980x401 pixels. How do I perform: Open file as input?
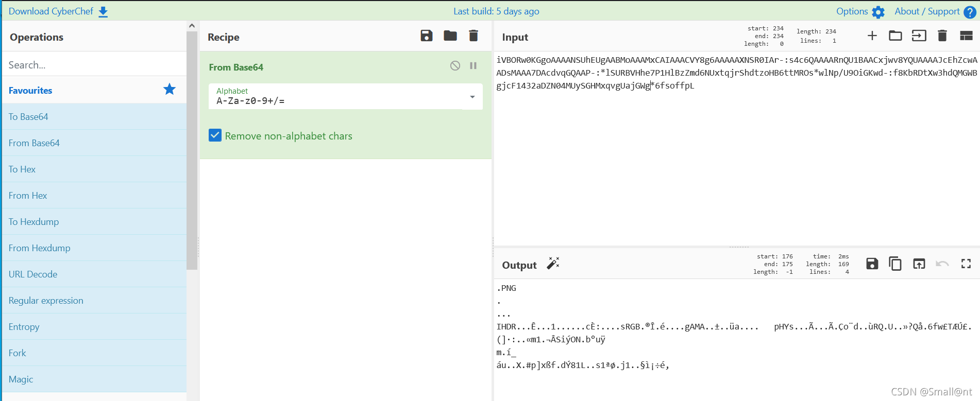click(919, 36)
